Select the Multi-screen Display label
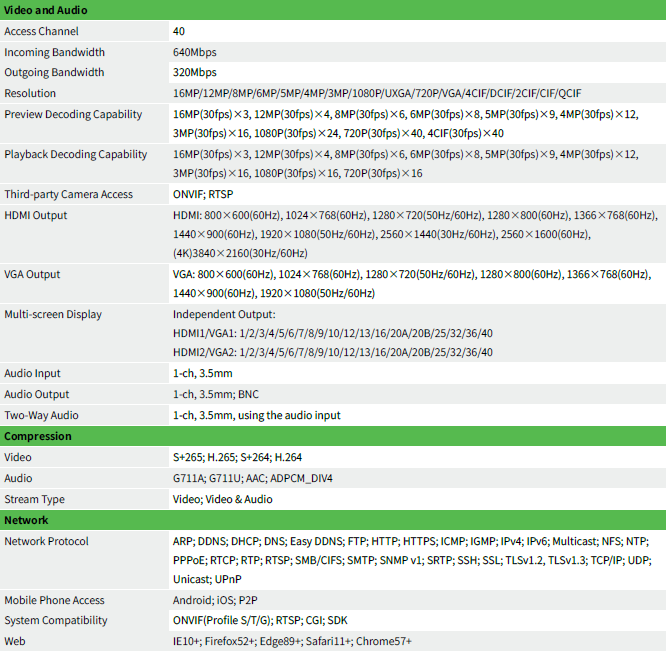This screenshot has width=666, height=651. pos(53,315)
